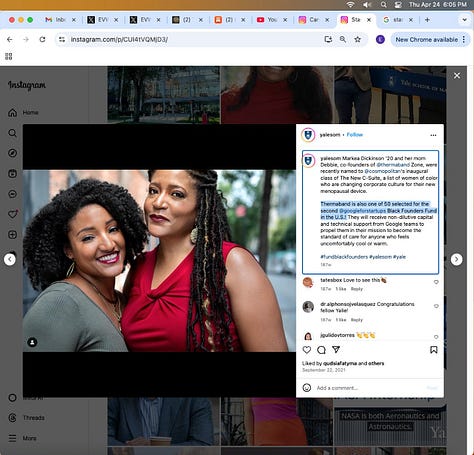Open Explore compass icon in sidebar
This screenshot has height=455, width=474.
coord(12,153)
